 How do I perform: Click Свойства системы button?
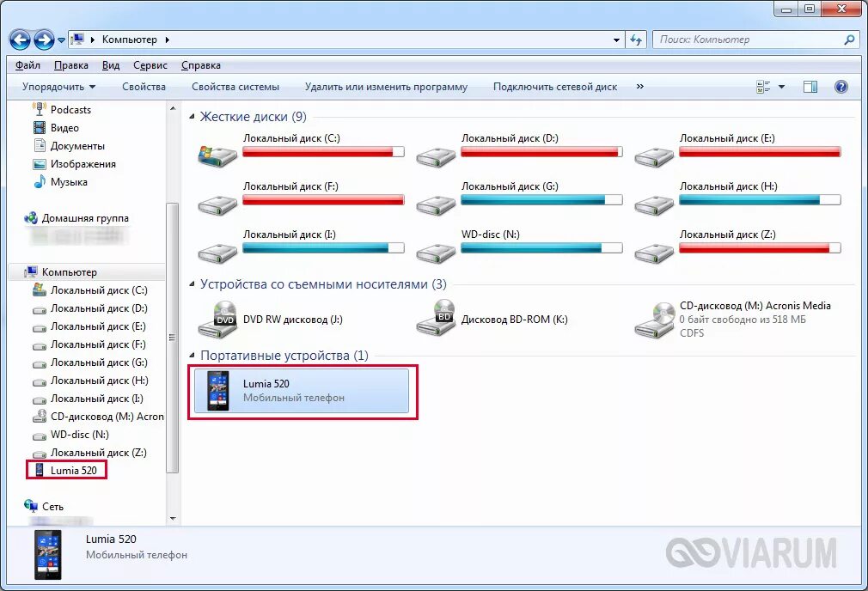point(235,87)
